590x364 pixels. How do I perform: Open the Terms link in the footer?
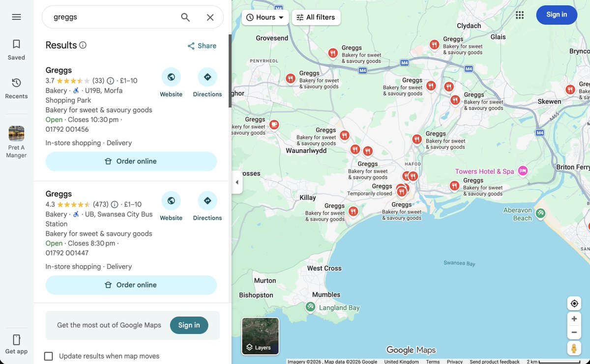coord(433,362)
